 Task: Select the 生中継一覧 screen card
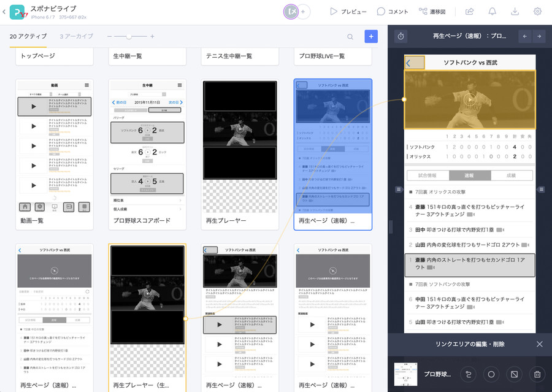coord(147,56)
